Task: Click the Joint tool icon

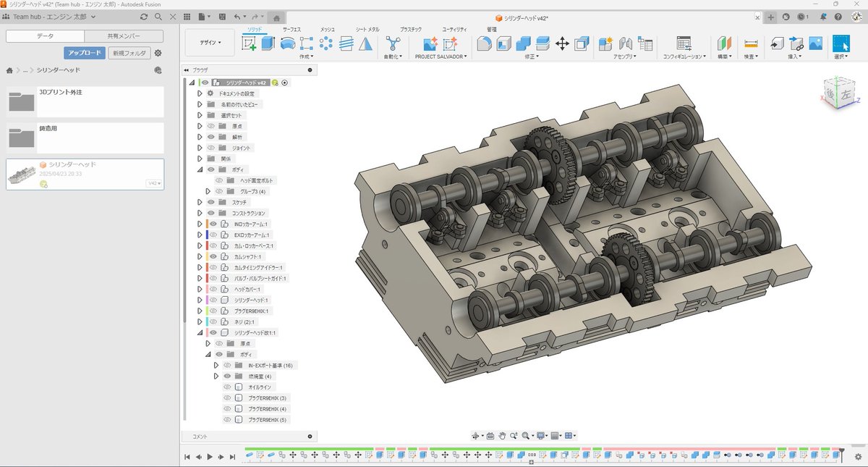Action: [626, 43]
